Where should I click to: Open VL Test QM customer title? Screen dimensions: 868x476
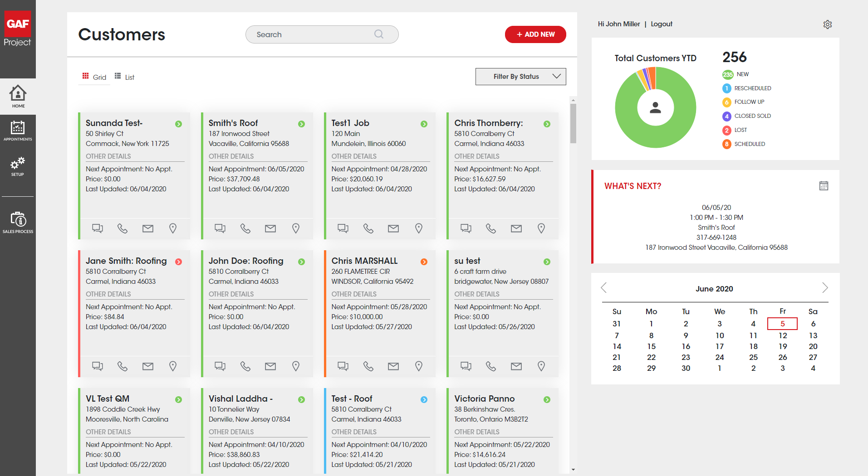tap(108, 398)
